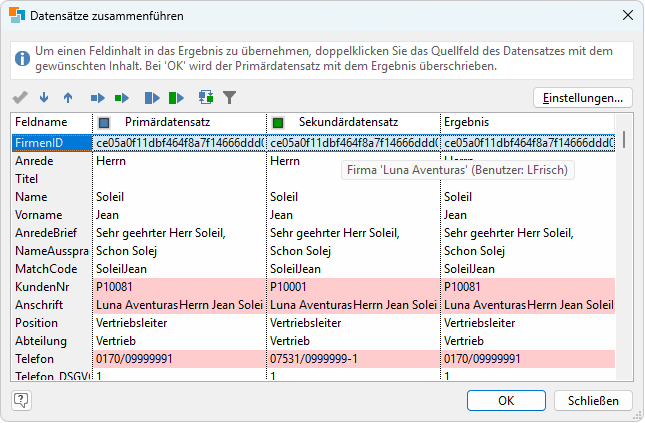Toggle the funnel filter icon
Image resolution: width=645 pixels, height=423 pixels.
click(230, 98)
